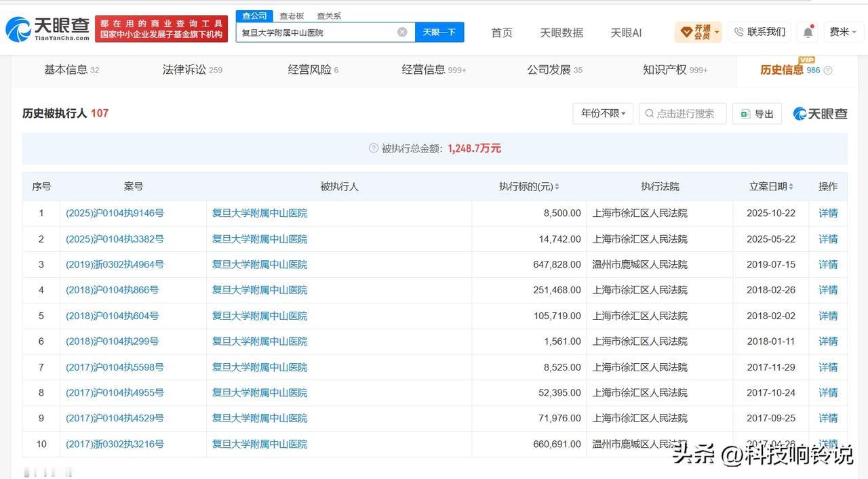Clear the search box with X icon
868x479 pixels.
[402, 32]
